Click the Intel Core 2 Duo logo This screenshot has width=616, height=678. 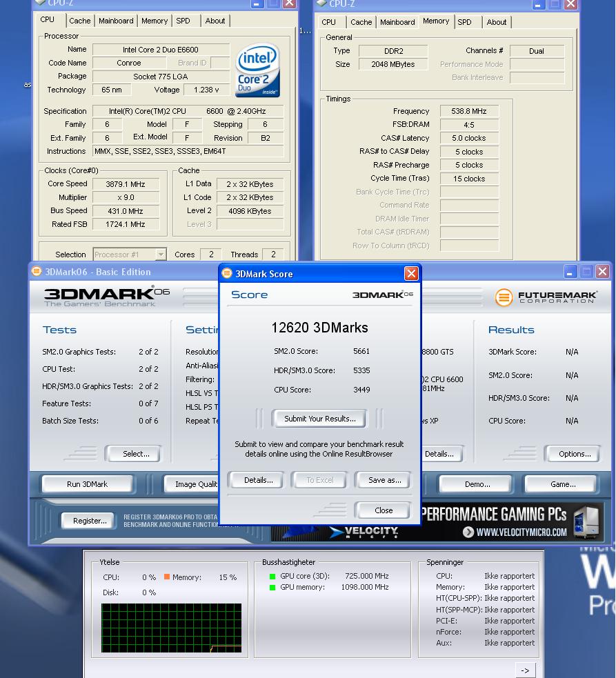point(257,70)
